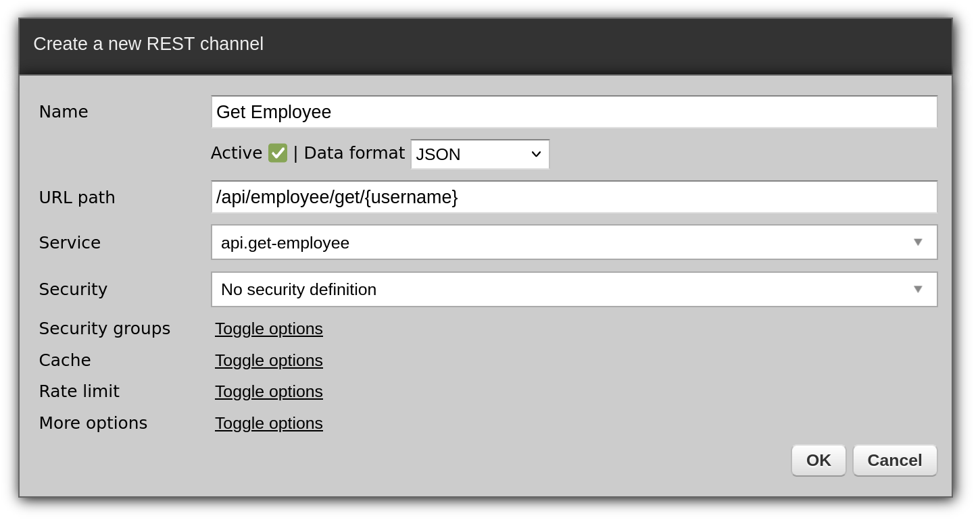This screenshot has height=526, width=980.
Task: Expand the More options toggle link
Action: click(268, 423)
